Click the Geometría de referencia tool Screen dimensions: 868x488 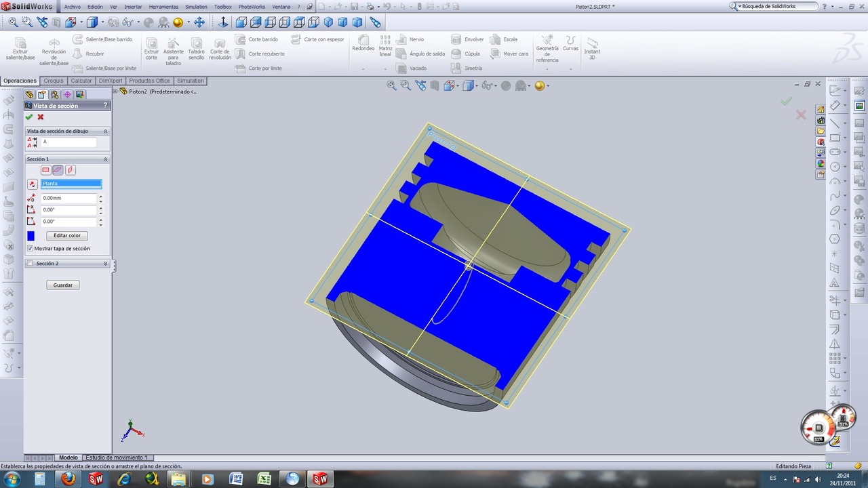coord(547,49)
